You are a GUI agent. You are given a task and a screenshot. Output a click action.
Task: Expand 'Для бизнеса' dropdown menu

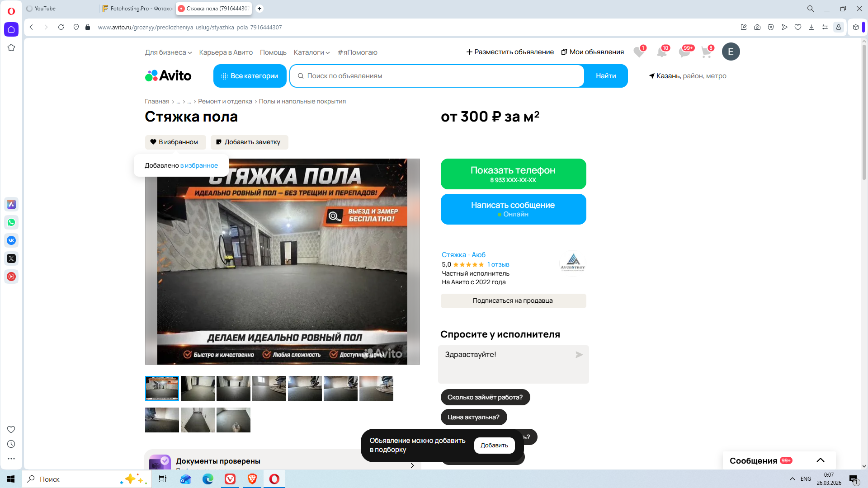click(x=168, y=52)
